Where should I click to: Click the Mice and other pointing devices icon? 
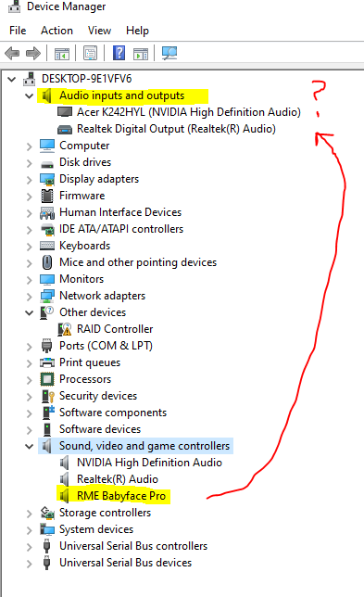click(47, 262)
